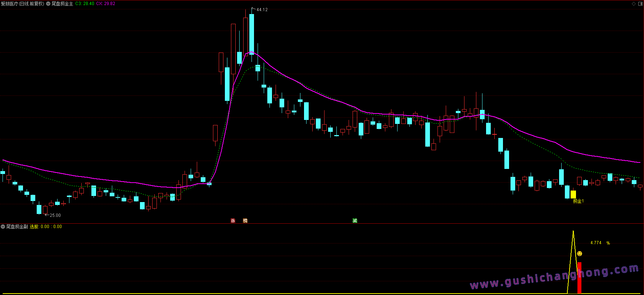Open dropdown beside 尾盘捞金主 indicator
Screen dimensions: 644x295
tap(48, 4)
